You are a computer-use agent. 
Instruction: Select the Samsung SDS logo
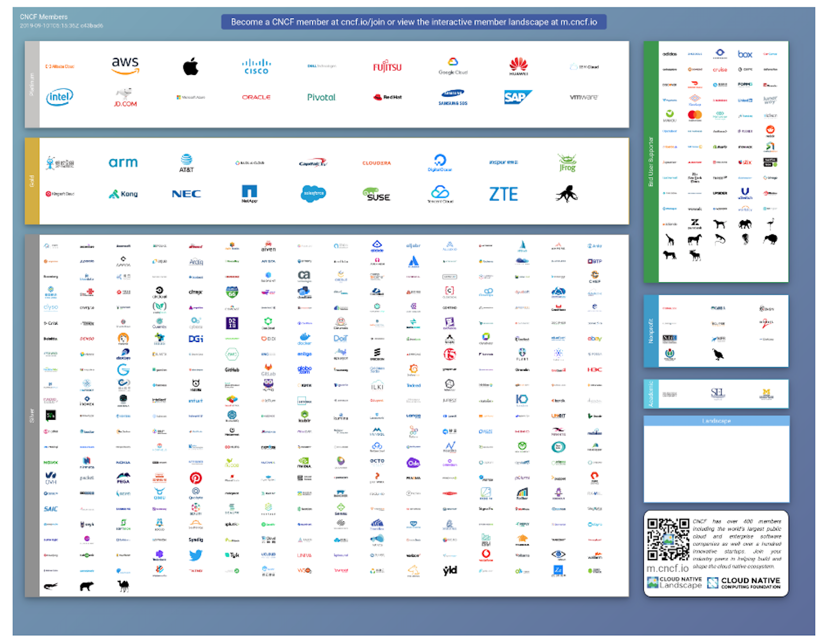pos(453,97)
